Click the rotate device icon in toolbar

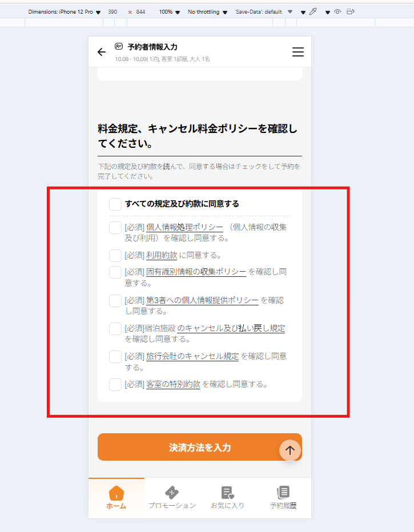coord(350,12)
